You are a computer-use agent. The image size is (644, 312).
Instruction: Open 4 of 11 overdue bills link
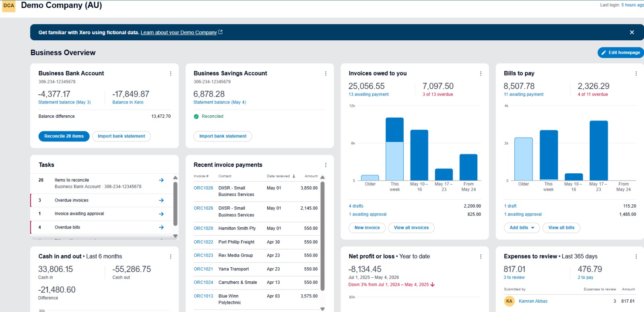593,94
